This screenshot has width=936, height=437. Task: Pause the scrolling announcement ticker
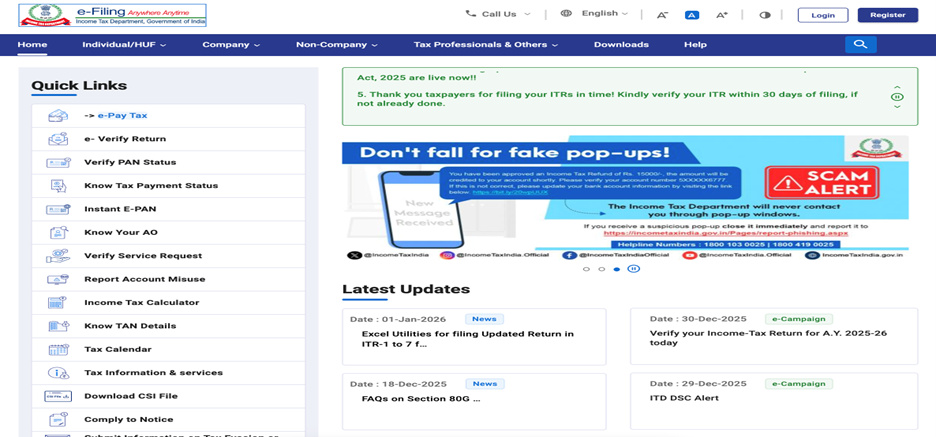897,97
